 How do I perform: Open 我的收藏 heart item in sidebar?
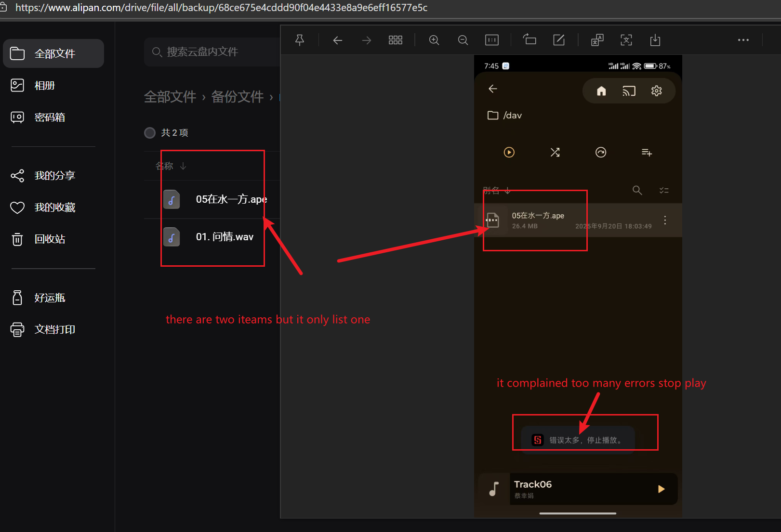pyautogui.click(x=54, y=208)
